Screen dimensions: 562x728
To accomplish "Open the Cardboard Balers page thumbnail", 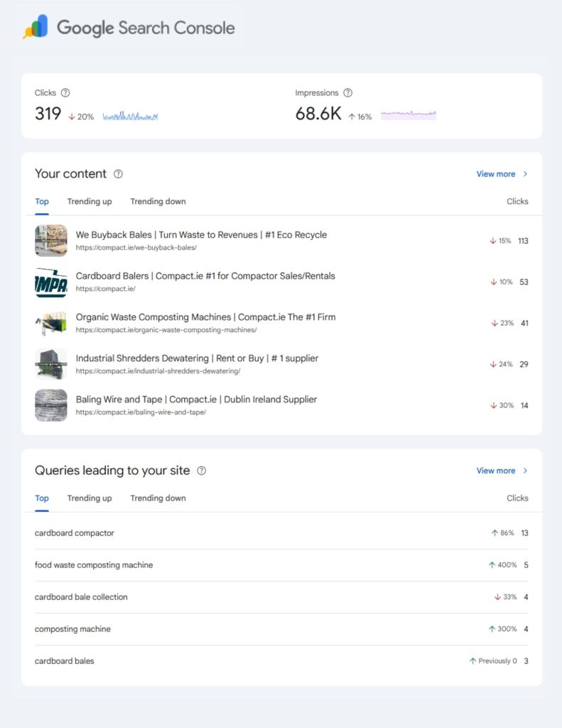I will tap(50, 282).
